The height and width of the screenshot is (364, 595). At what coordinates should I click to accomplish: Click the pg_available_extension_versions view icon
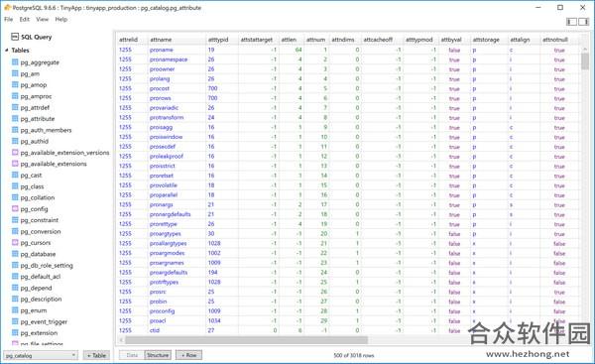pos(15,152)
